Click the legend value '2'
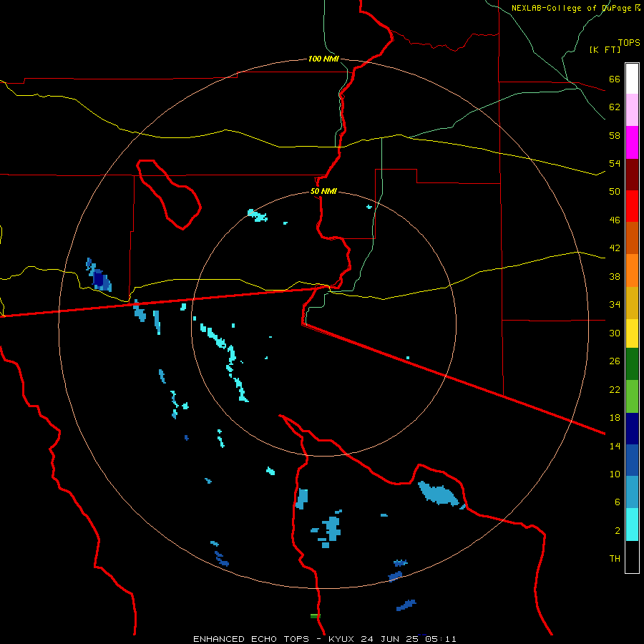This screenshot has width=644, height=644. [618, 531]
